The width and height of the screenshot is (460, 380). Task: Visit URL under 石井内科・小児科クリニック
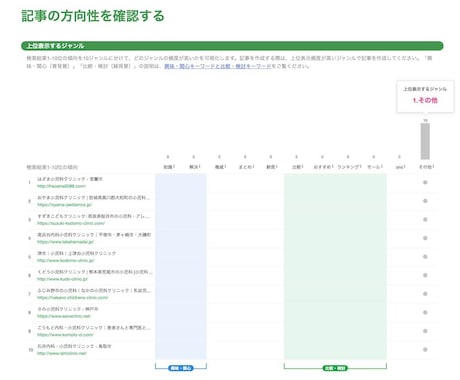pos(62,353)
